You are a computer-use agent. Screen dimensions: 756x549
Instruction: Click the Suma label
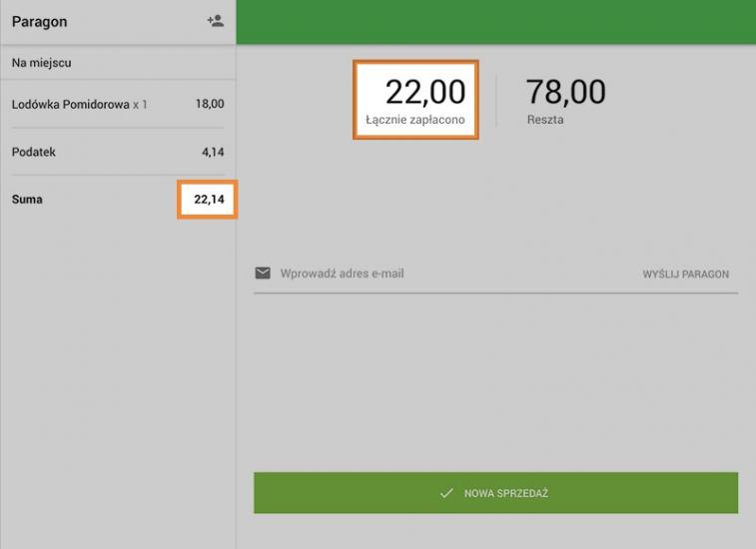pos(27,200)
